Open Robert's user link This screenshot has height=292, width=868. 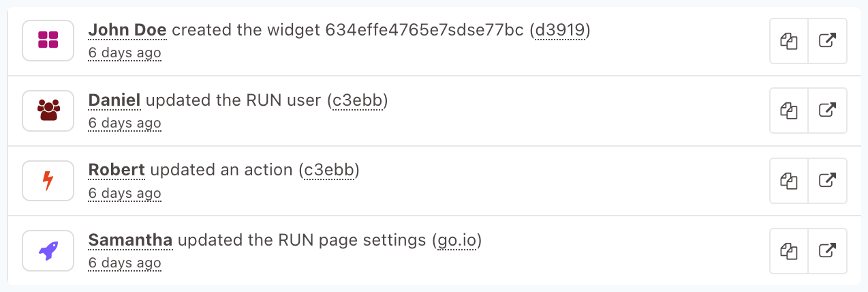pos(117,171)
